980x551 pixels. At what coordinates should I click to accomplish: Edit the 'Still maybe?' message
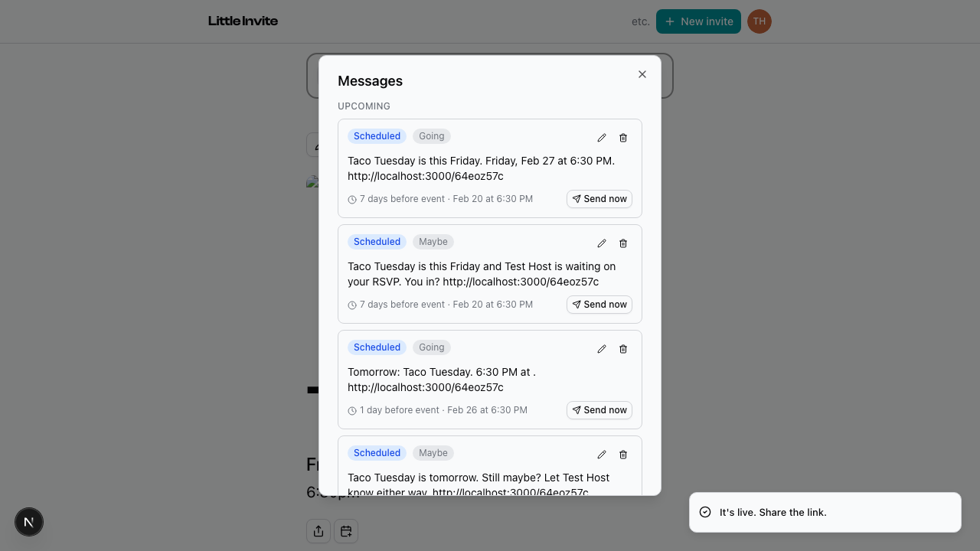[602, 455]
